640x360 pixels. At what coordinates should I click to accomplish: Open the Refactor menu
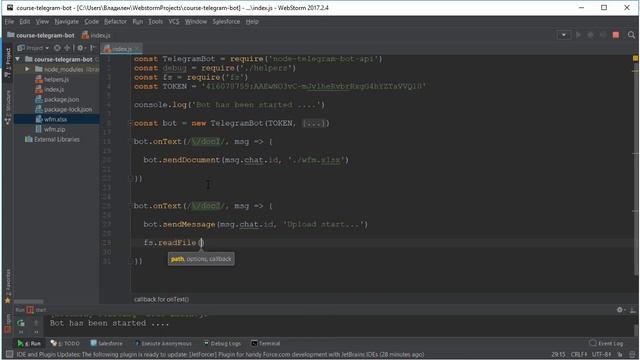116,22
